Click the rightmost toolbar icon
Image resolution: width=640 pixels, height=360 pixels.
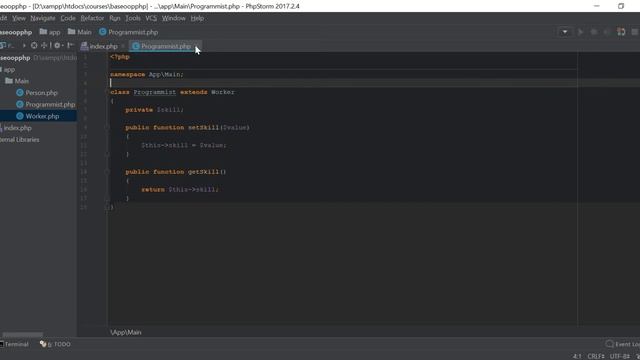(635, 32)
